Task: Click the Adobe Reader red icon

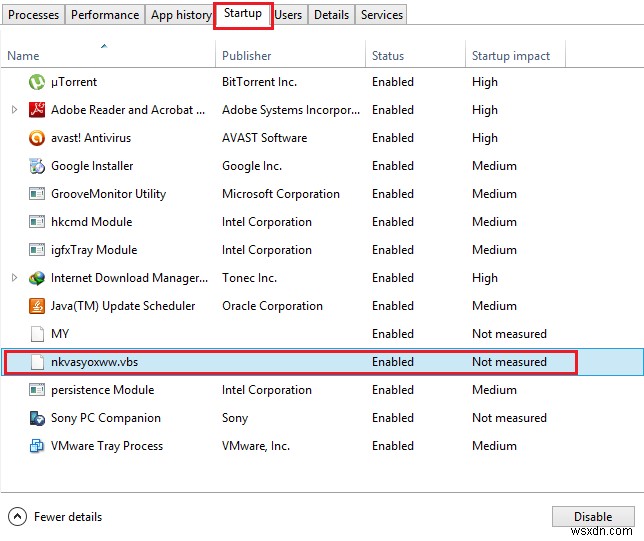Action: click(37, 110)
